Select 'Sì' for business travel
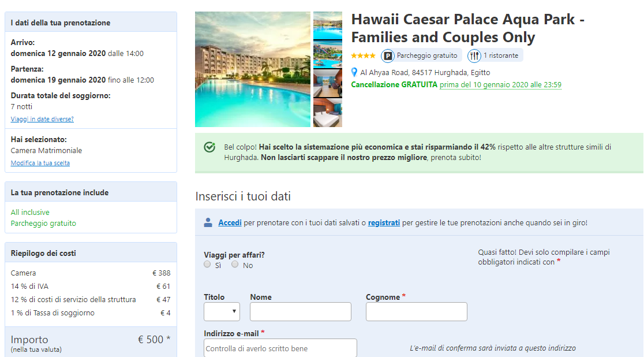 click(207, 265)
